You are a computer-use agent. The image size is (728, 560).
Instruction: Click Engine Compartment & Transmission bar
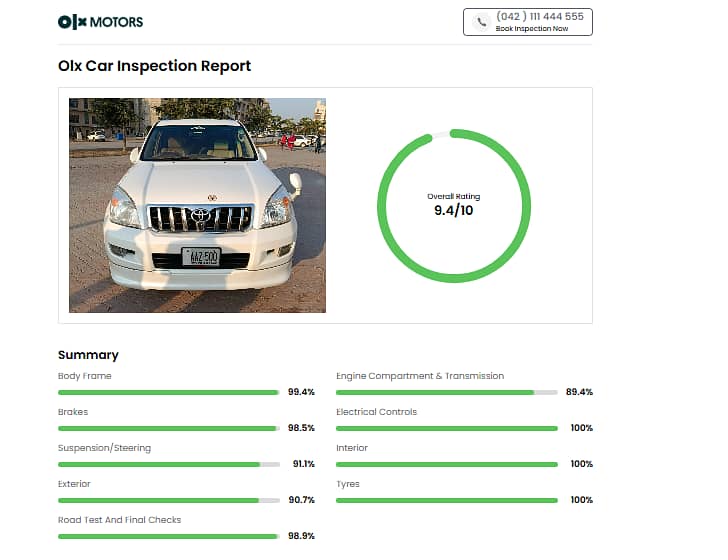[x=446, y=392]
